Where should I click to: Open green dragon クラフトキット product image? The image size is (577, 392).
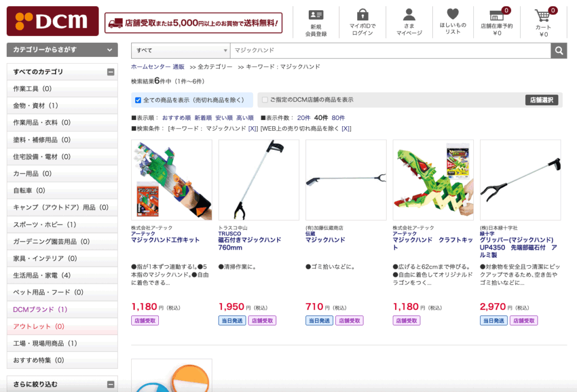(x=433, y=180)
